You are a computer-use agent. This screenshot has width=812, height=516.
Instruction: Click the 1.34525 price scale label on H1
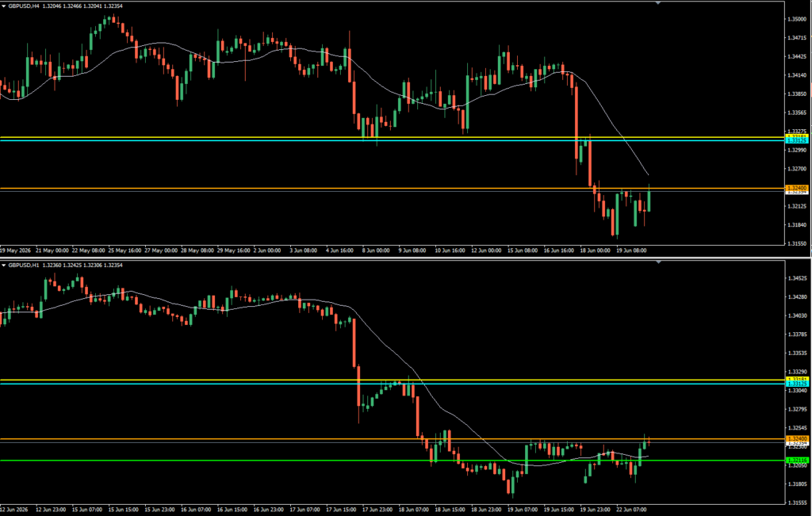[798, 278]
